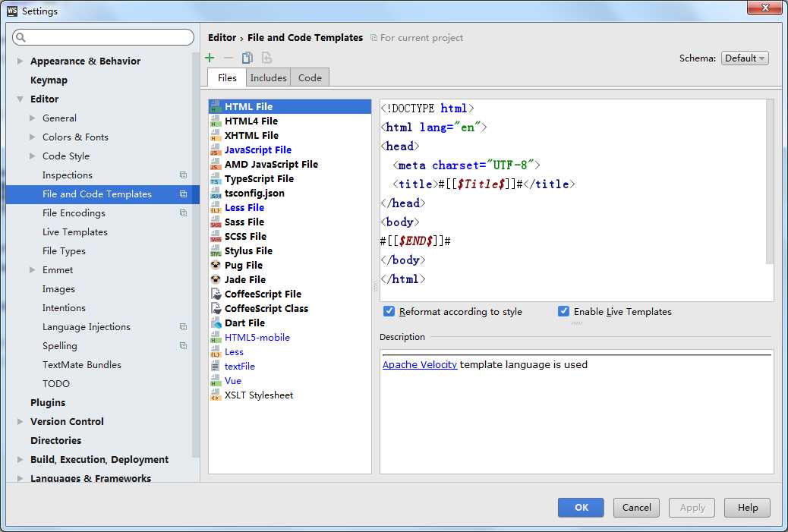Click the Copy Template toolbar icon
This screenshot has height=532, width=788.
pos(247,58)
